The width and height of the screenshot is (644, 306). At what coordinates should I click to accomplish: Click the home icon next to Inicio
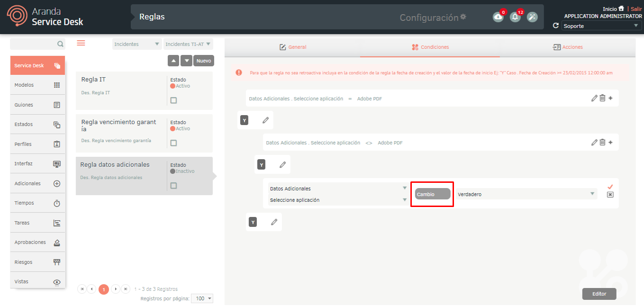click(x=621, y=9)
